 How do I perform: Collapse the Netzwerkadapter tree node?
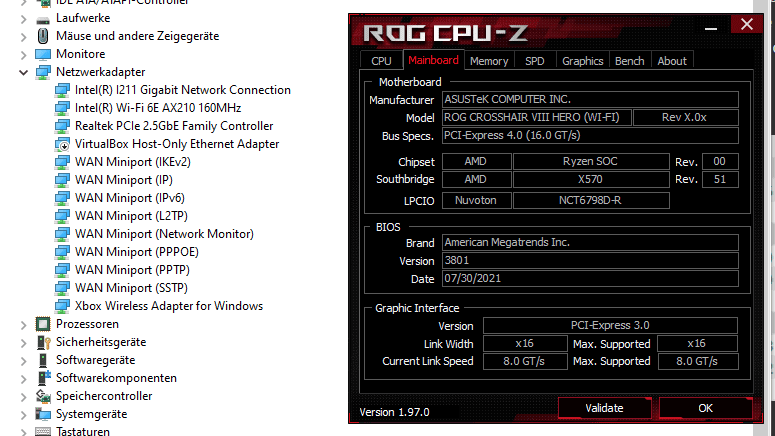point(24,72)
